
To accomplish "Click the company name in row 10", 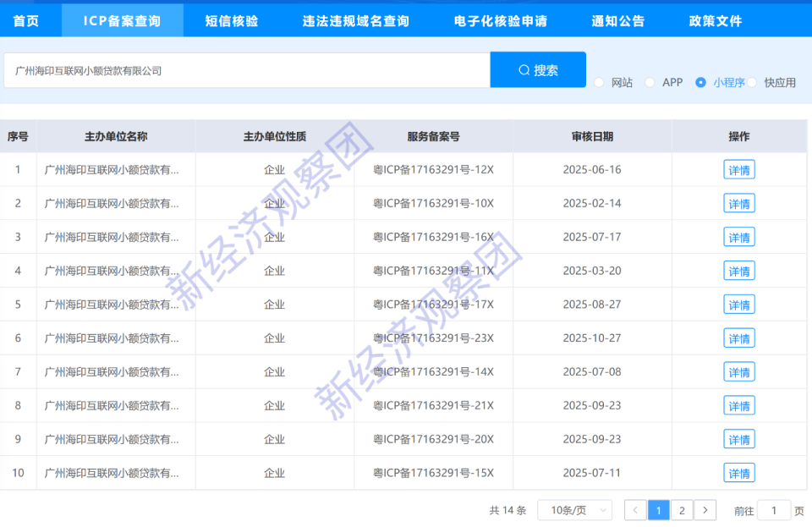I will coord(112,473).
